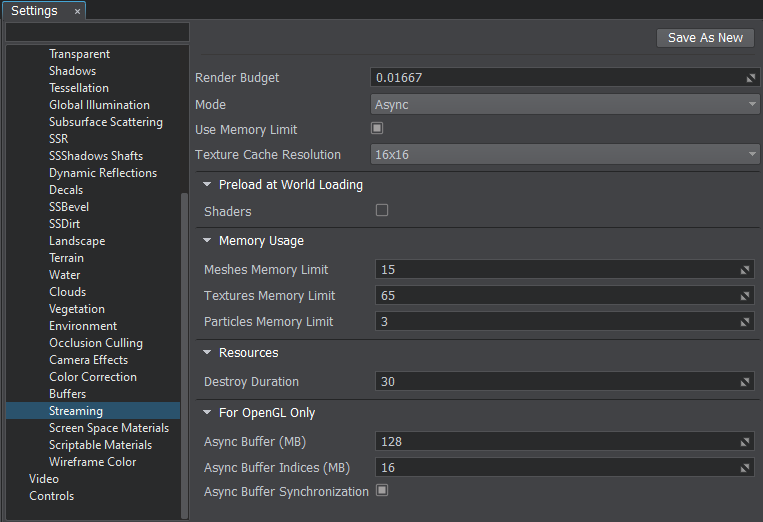Enable Shaders preload checkbox
Screen dimensions: 763x522
(x=382, y=210)
